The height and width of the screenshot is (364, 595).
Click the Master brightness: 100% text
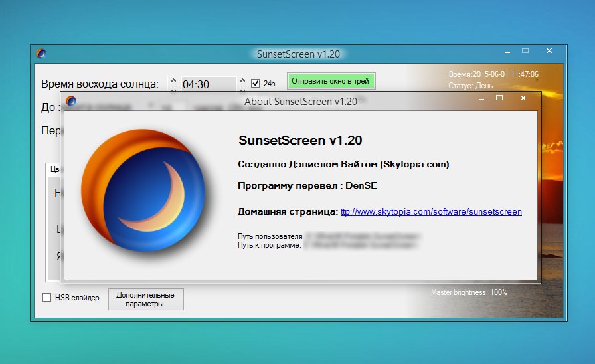click(469, 292)
